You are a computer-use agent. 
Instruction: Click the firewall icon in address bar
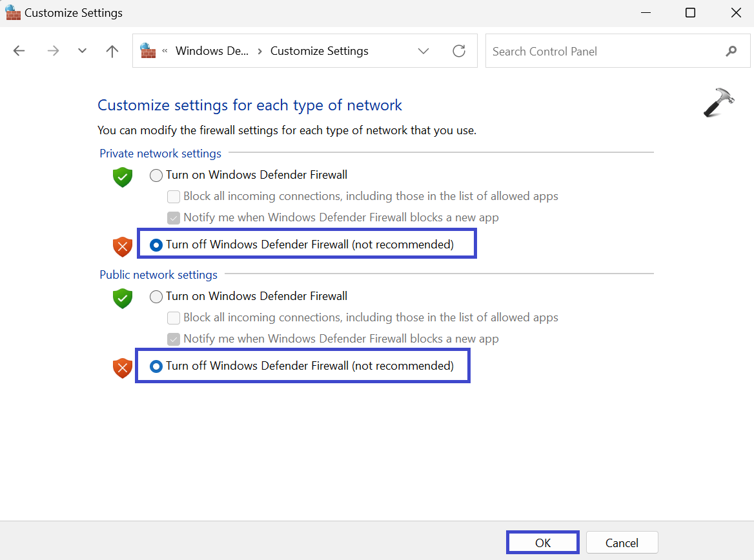148,50
